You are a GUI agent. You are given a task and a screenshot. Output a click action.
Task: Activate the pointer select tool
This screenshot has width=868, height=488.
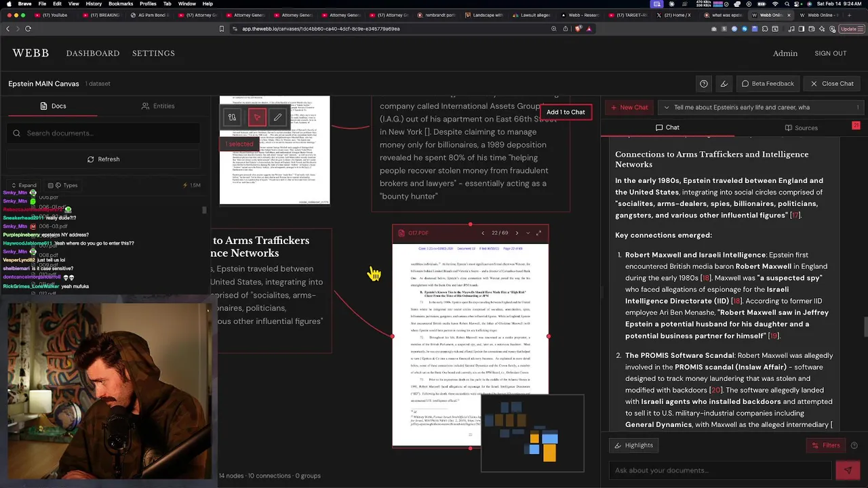click(x=256, y=117)
